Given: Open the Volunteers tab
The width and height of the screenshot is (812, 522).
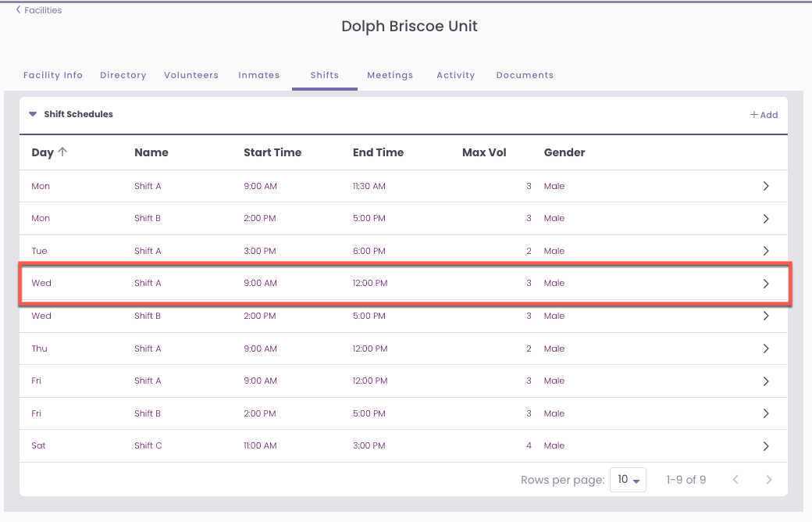Looking at the screenshot, I should (x=191, y=75).
